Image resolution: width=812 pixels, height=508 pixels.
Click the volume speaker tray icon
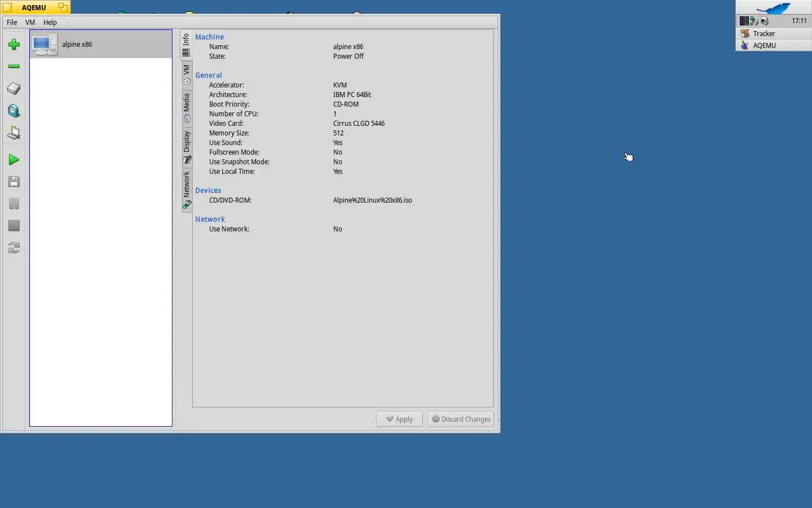765,21
